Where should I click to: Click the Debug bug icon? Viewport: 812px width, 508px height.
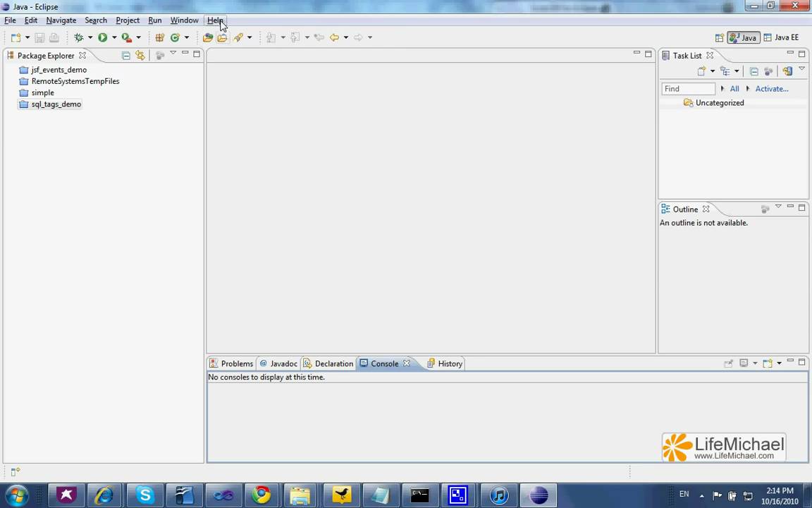click(79, 37)
